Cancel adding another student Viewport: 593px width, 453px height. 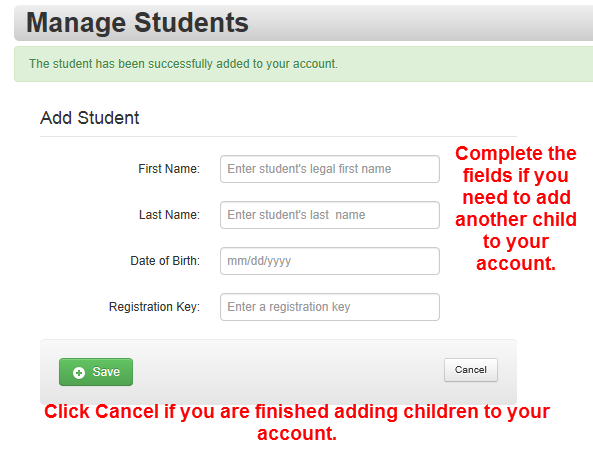tap(471, 370)
